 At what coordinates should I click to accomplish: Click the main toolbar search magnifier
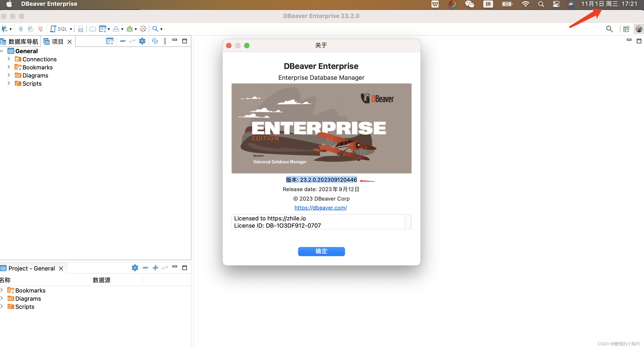pos(155,29)
